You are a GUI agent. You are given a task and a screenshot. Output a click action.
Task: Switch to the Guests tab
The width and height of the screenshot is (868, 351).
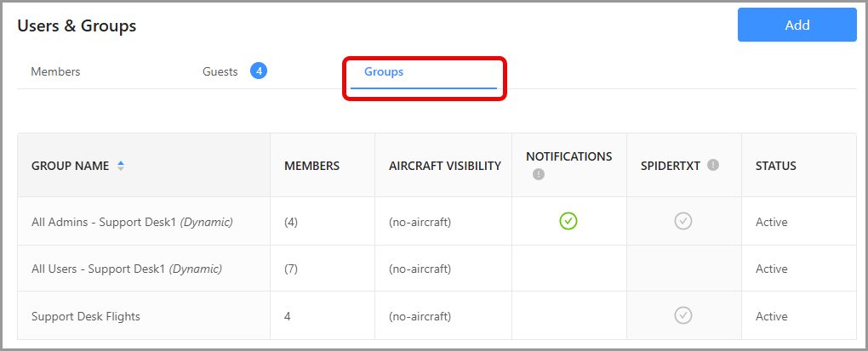click(220, 72)
